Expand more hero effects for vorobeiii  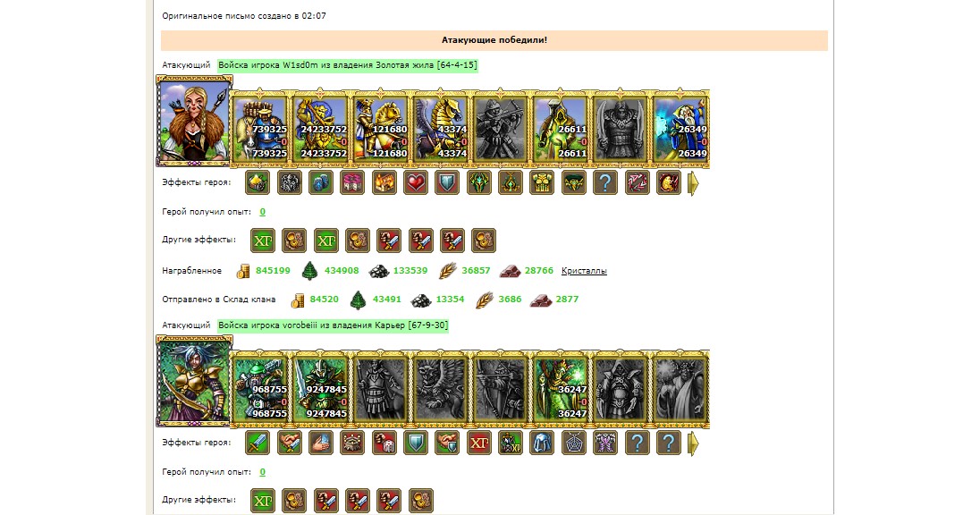[x=693, y=443]
